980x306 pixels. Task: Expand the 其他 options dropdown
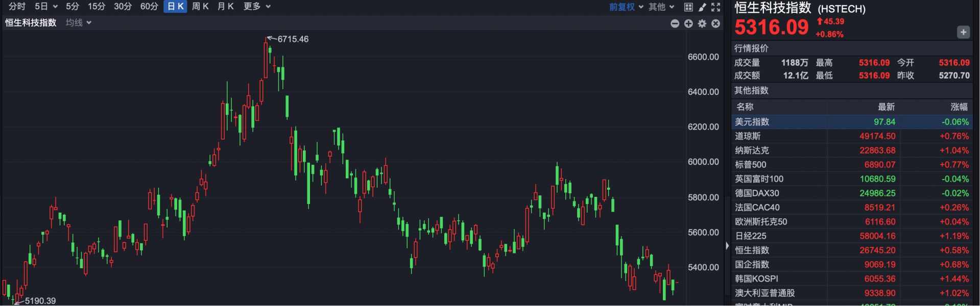coord(661,7)
